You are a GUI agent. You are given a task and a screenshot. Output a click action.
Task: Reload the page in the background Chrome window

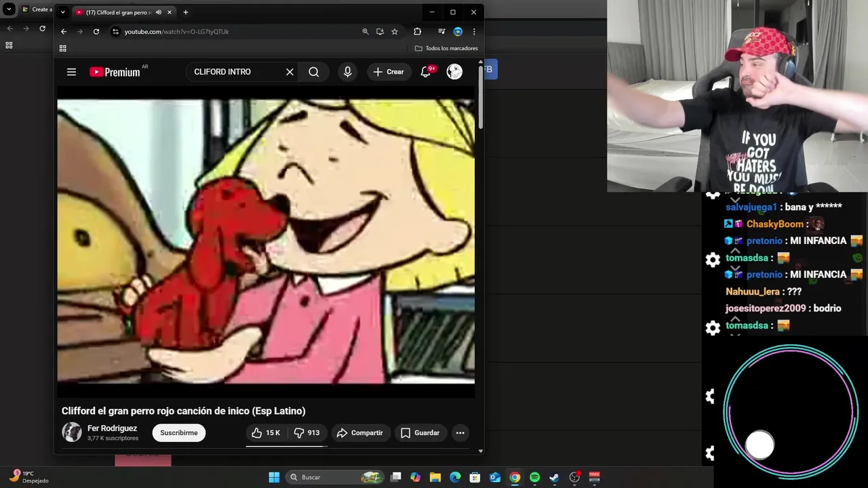pyautogui.click(x=42, y=28)
